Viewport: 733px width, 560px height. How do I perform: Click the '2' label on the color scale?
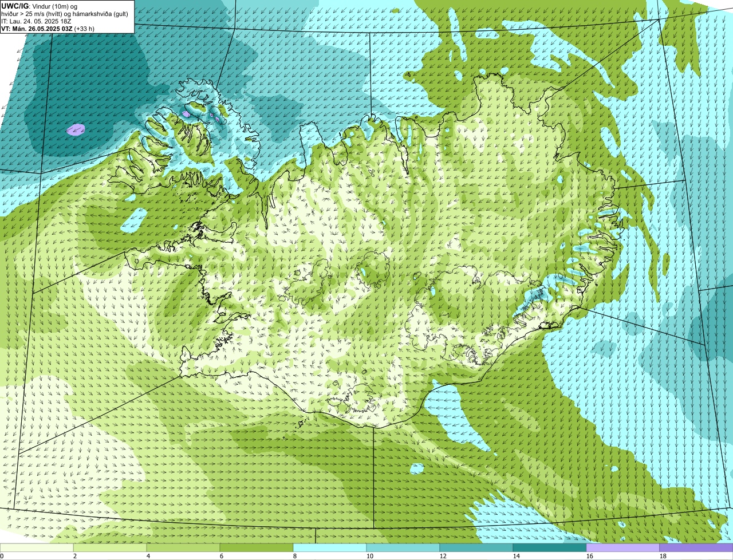tap(75, 556)
